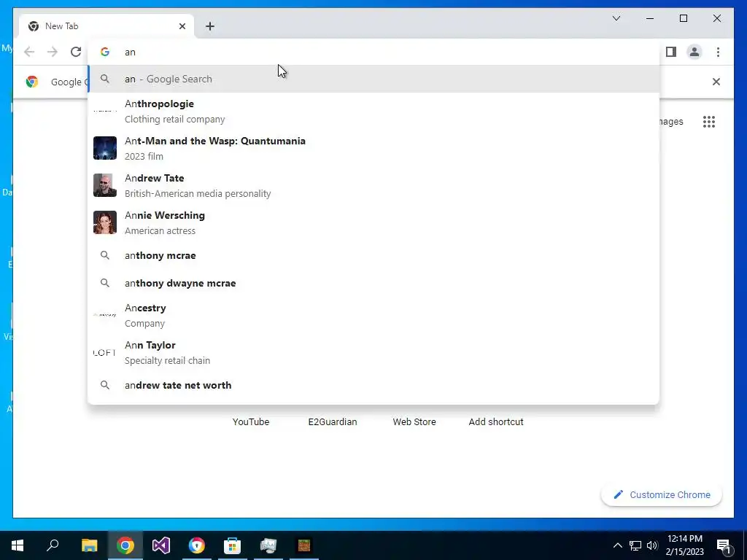Click the taskbar clock showing 12:14 PM

click(684, 545)
